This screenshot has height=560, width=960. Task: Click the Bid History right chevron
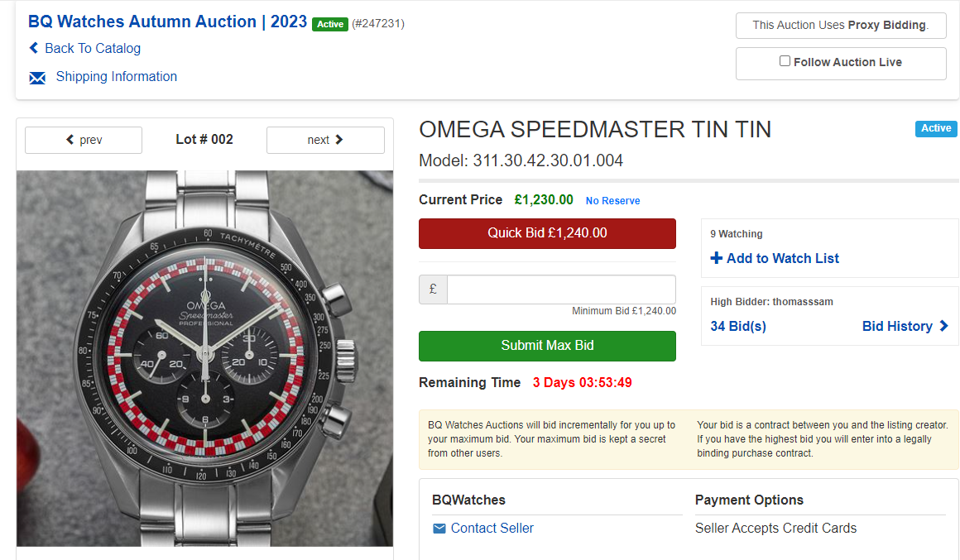(943, 326)
